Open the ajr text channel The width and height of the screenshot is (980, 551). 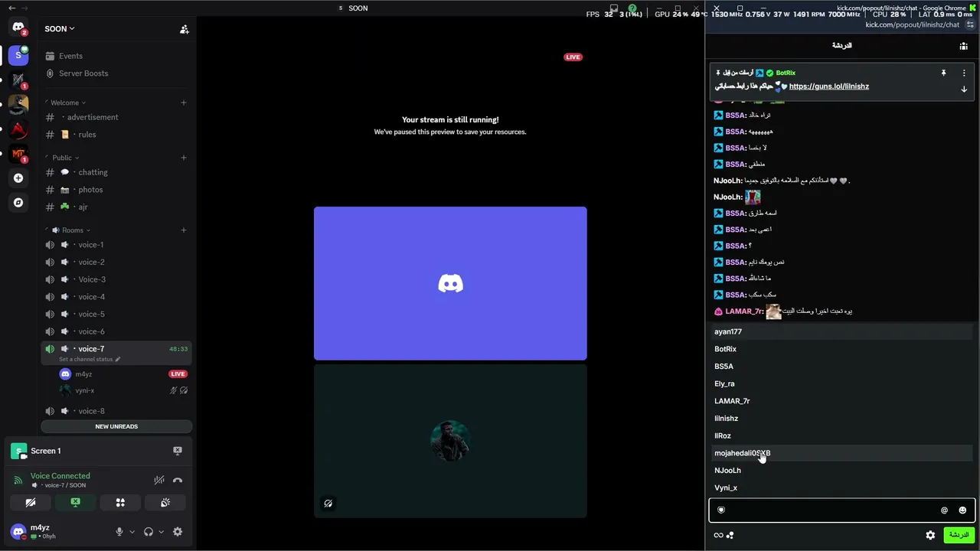116,207
